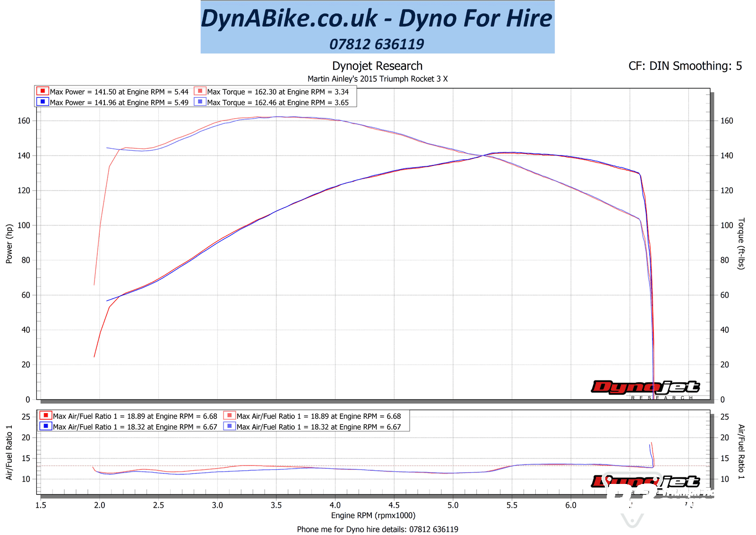Click the light red swatch for Air/Fuel Ratio 18.89
The height and width of the screenshot is (535, 756).
[x=229, y=415]
